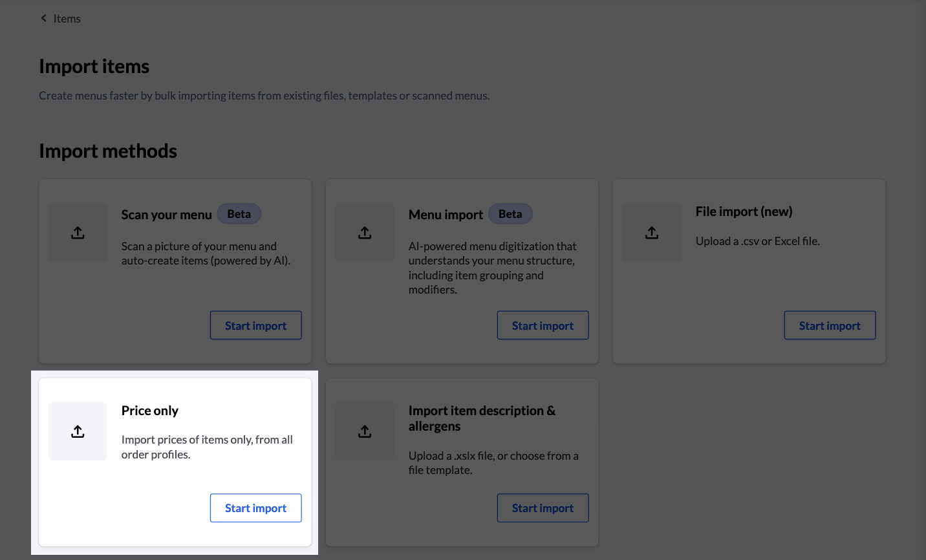Click the upload icon on File import (new) card
Viewport: 926px width, 560px height.
coord(652,233)
